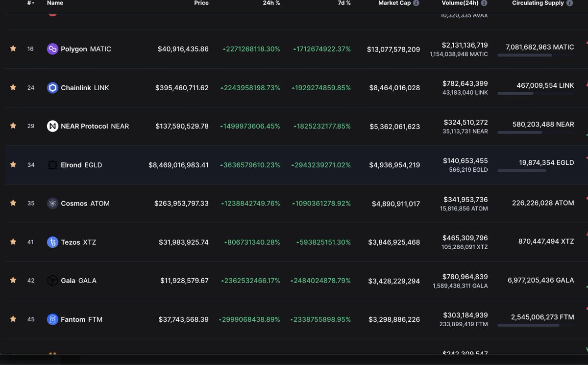The height and width of the screenshot is (365, 588).
Task: Open the NEAR Protocol coin page
Action: [95, 126]
